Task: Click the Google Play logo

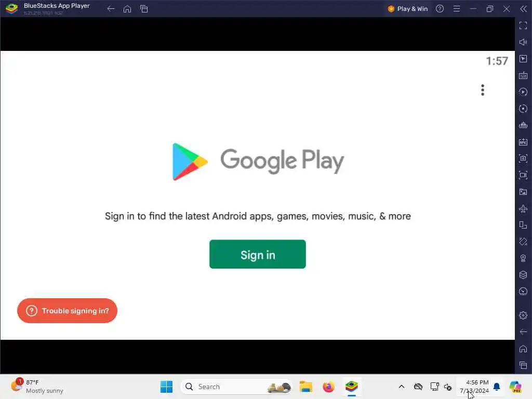Action: 258,161
